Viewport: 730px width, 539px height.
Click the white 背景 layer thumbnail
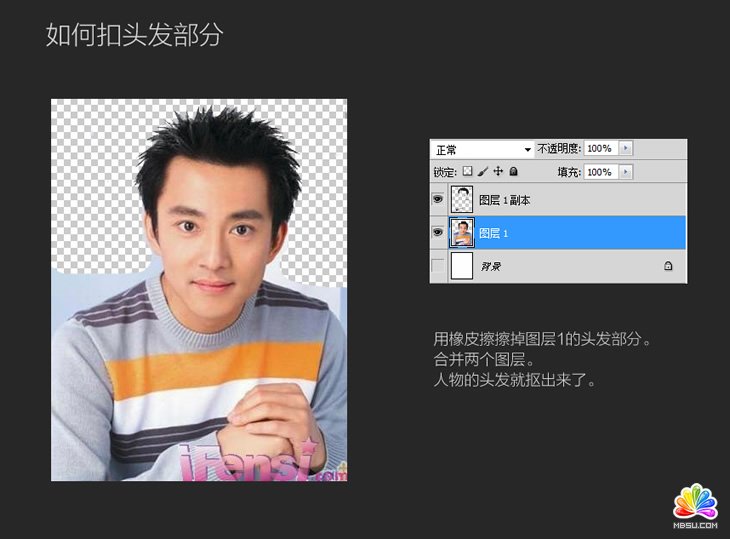point(463,266)
